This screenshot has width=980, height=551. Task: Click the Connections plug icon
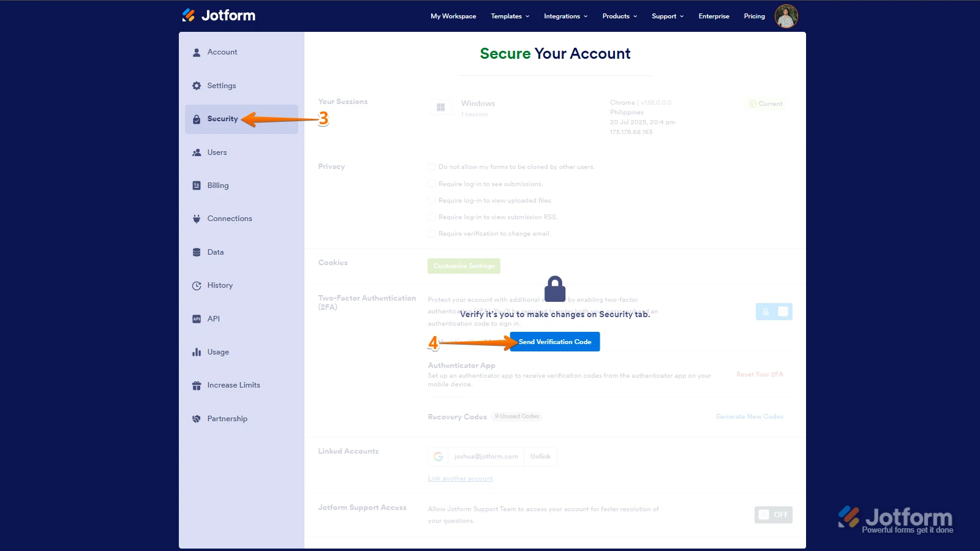(197, 219)
